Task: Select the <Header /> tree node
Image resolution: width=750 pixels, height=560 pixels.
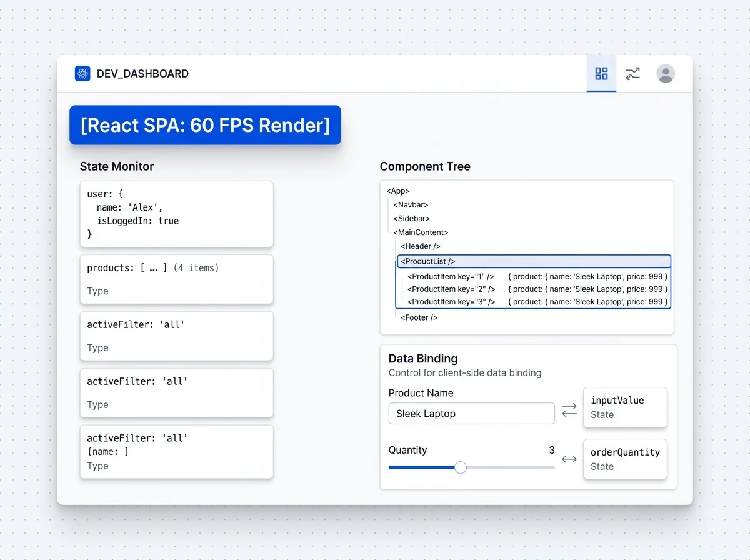Action: tap(421, 246)
